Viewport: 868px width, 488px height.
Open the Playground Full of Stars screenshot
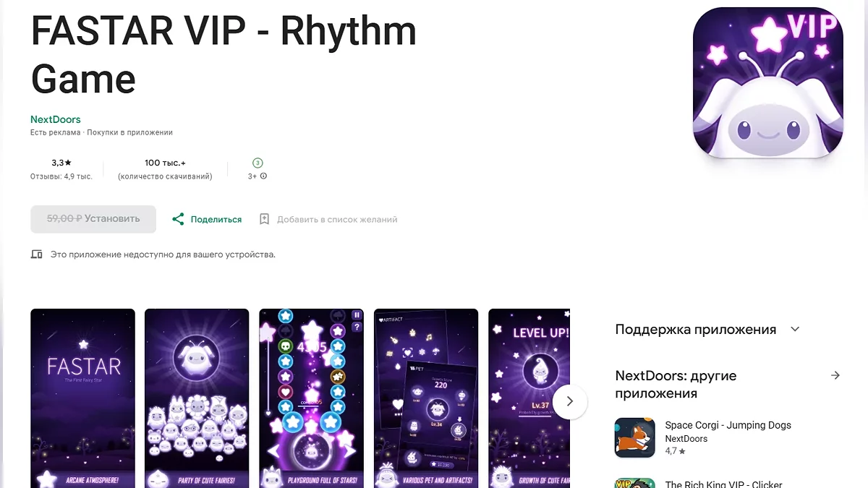coord(312,398)
